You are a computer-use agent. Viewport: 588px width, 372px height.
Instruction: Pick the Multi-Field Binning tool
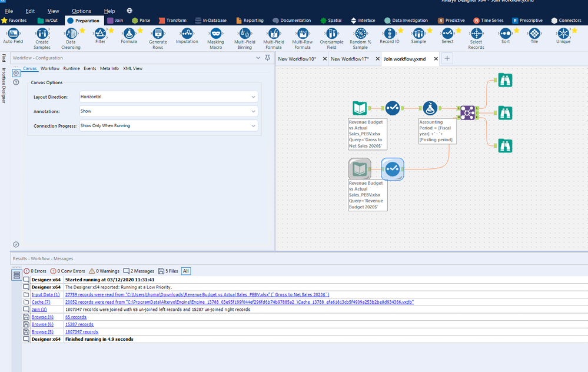[244, 39]
